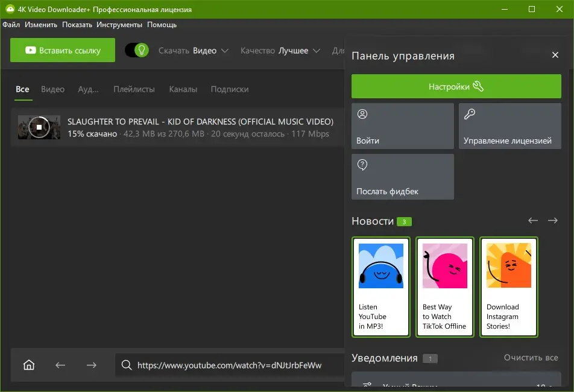Open the Инструменты menu

tap(119, 25)
